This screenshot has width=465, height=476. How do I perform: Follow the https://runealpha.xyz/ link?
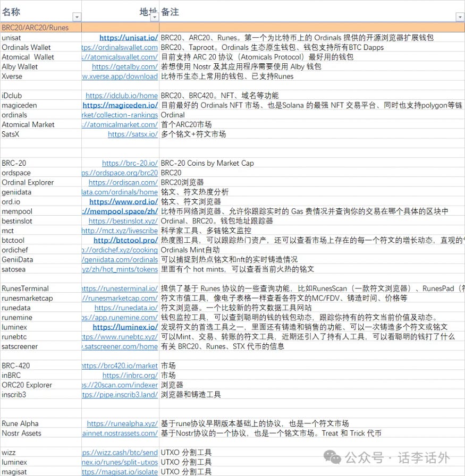click(x=122, y=423)
